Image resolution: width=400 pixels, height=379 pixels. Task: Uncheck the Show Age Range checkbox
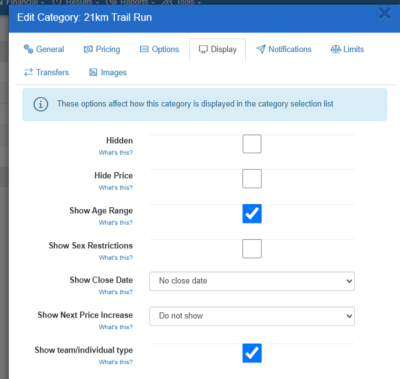pyautogui.click(x=252, y=214)
